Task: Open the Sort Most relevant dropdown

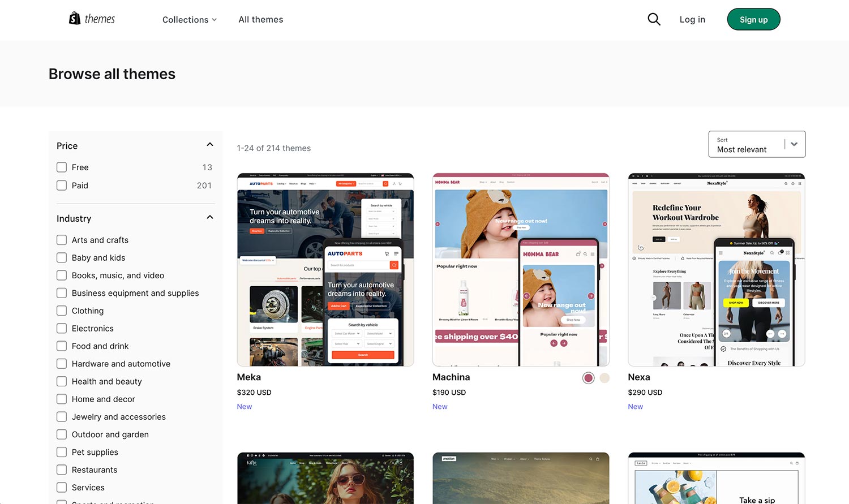Action: (757, 144)
